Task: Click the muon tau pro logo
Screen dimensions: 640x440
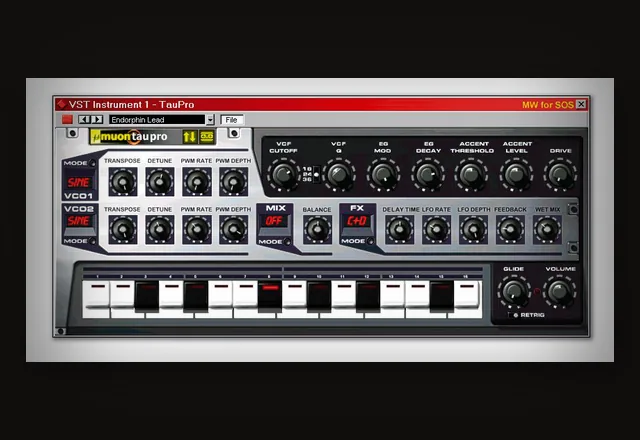Action: coord(129,137)
